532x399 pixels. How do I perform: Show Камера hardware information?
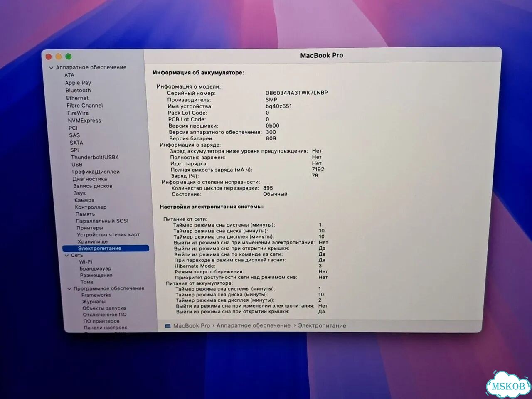tap(84, 200)
